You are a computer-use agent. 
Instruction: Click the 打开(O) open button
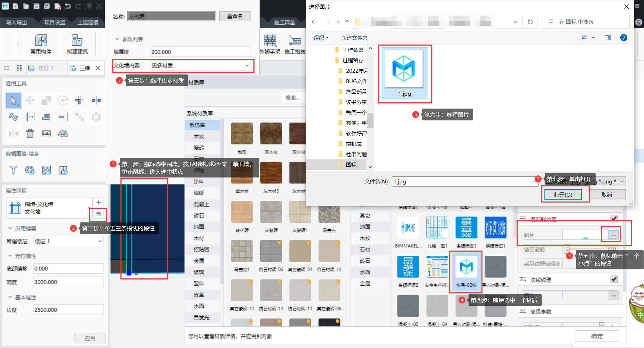pos(563,195)
